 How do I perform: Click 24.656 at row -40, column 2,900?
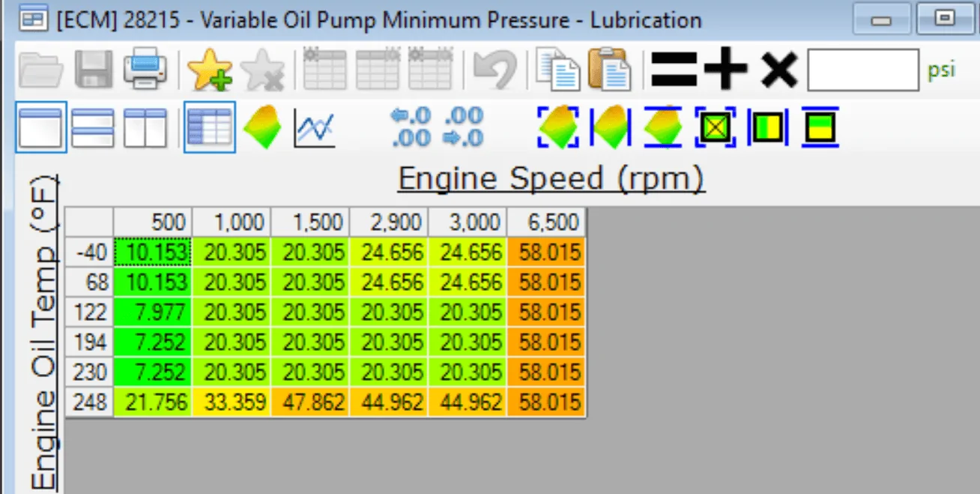pos(389,252)
